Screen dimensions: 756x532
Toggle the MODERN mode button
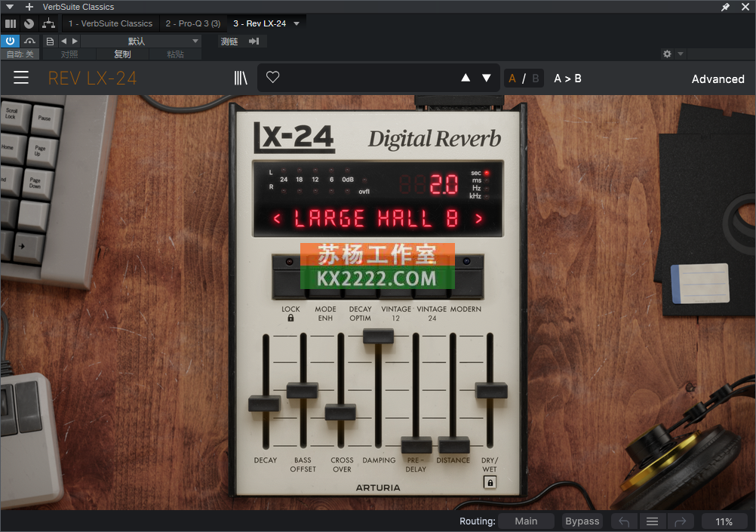pos(467,278)
